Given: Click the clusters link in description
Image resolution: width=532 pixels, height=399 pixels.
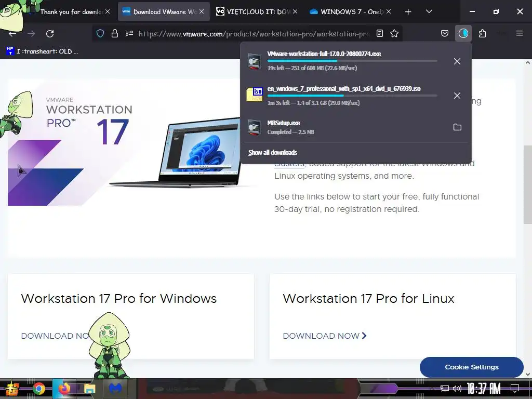Looking at the screenshot, I should tap(289, 164).
